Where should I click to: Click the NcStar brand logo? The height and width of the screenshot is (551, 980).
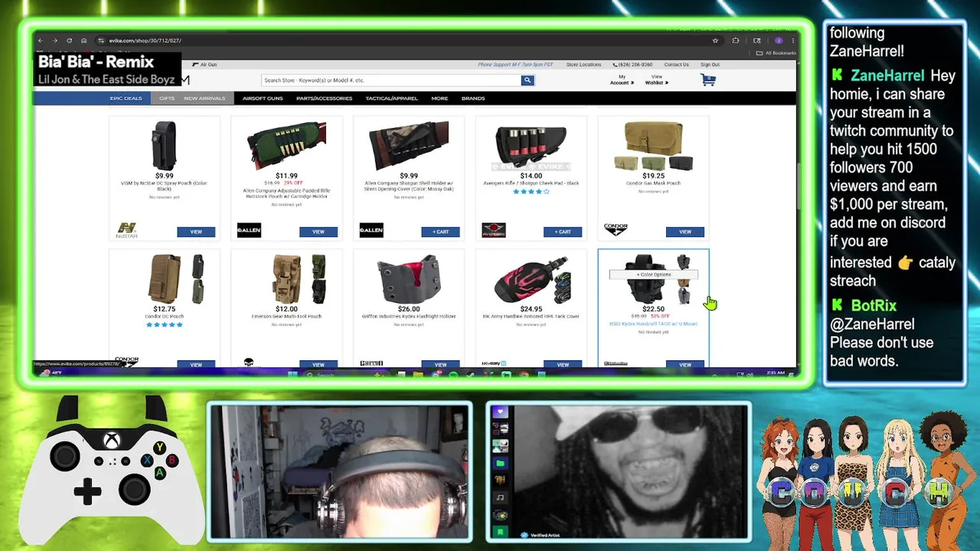[x=126, y=230]
